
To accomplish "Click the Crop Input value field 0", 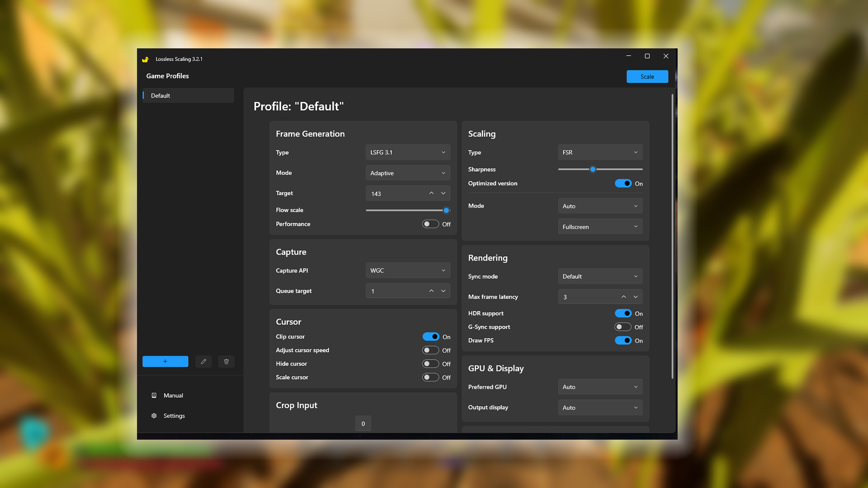I will (363, 424).
